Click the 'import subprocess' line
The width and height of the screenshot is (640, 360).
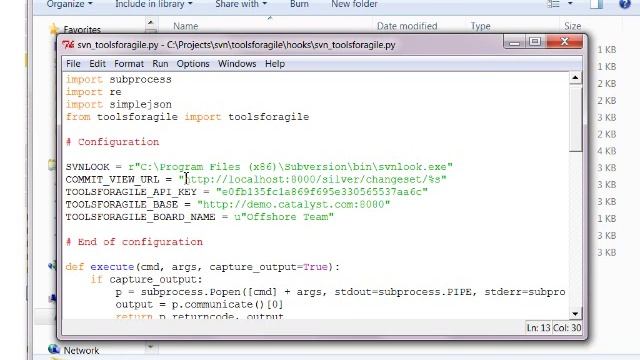119,80
